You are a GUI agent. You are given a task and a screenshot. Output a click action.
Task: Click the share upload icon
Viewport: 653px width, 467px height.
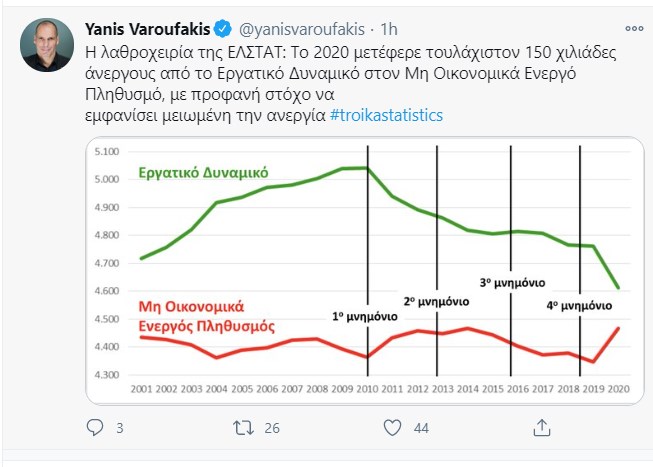click(x=541, y=428)
